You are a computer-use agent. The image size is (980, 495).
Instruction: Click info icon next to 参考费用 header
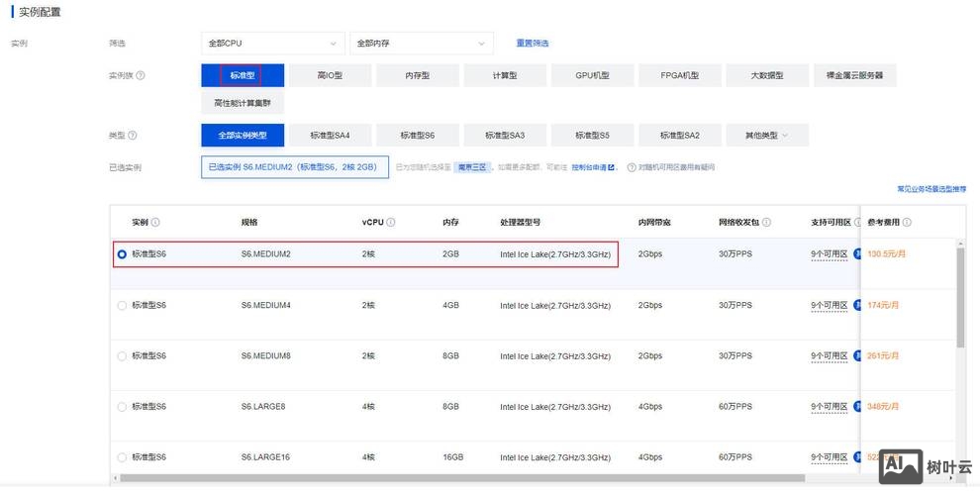tap(907, 223)
